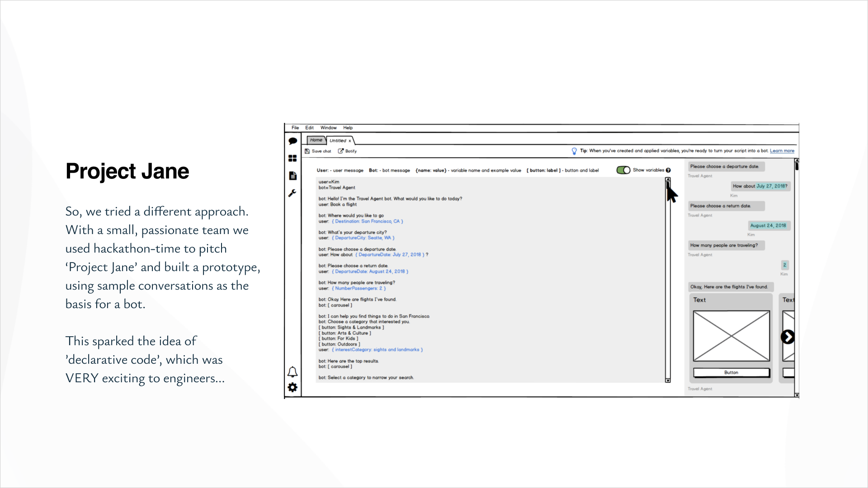Click 'Please choose a return date' bubble

coord(726,206)
